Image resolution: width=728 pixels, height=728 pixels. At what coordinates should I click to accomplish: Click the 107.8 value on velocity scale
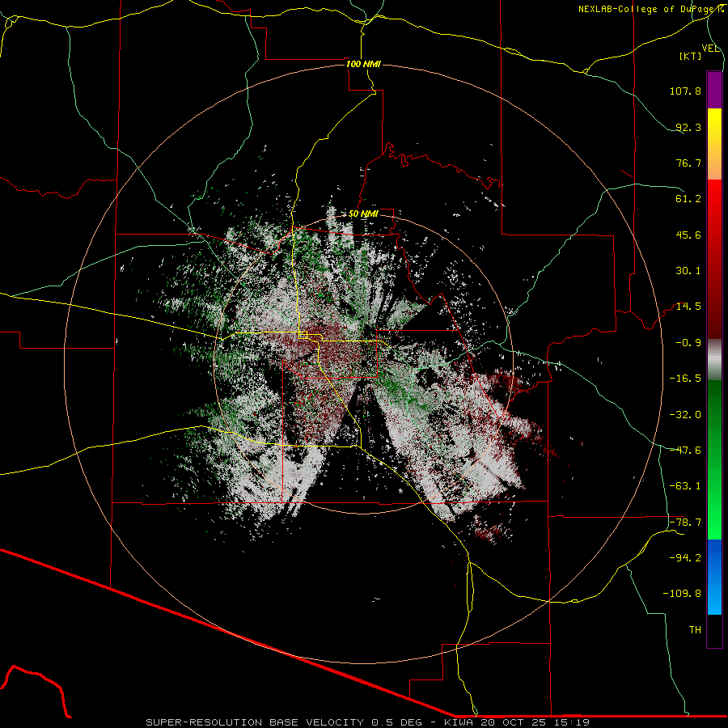click(x=685, y=91)
